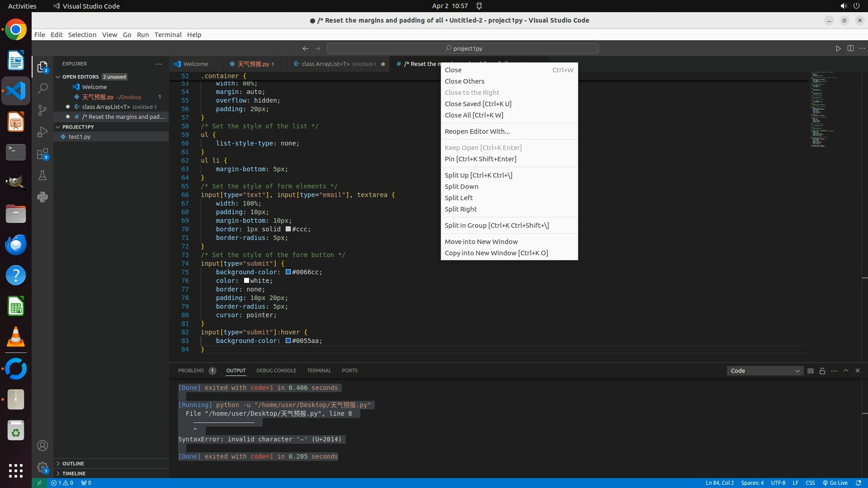Toggle output scroll lock icon
The width and height of the screenshot is (868, 488).
pyautogui.click(x=822, y=371)
